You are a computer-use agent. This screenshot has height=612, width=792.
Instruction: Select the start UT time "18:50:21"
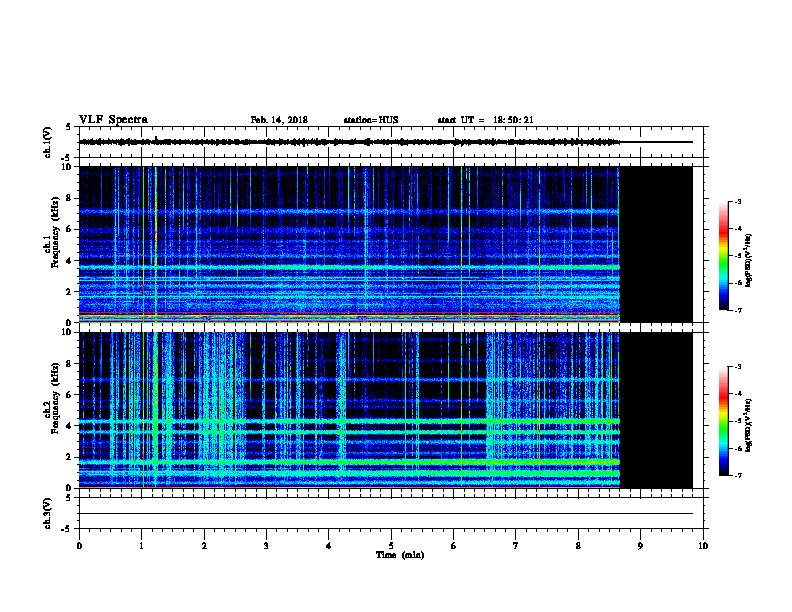[x=513, y=120]
